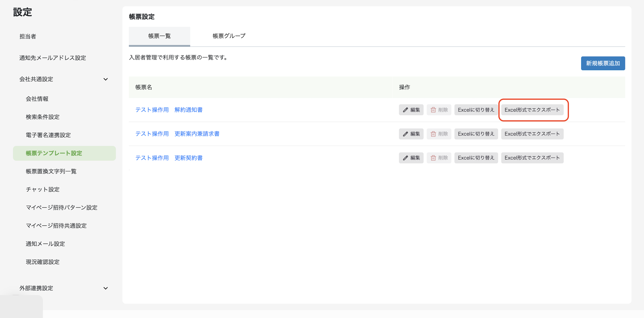Click the 帳票名 column header
The height and width of the screenshot is (318, 644).
[x=144, y=87]
